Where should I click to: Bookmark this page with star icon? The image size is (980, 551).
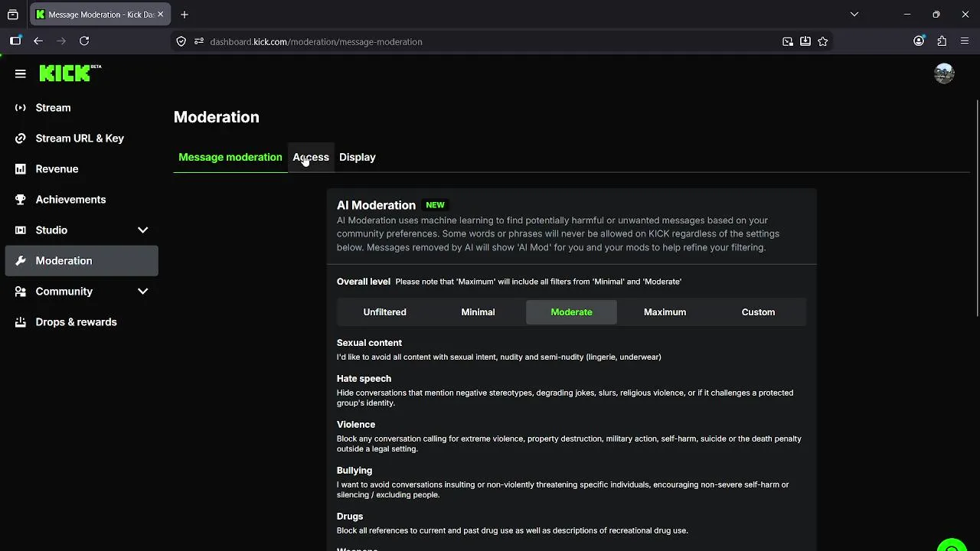coord(823,41)
